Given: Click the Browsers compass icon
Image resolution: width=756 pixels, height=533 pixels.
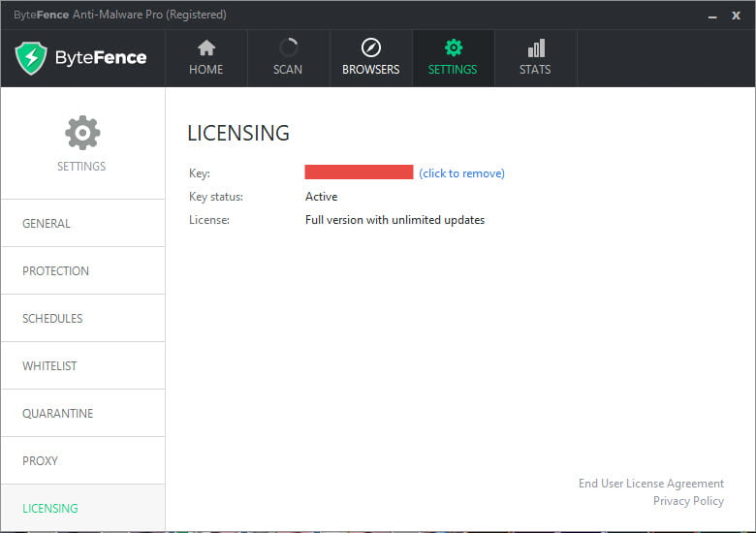Looking at the screenshot, I should point(371,47).
